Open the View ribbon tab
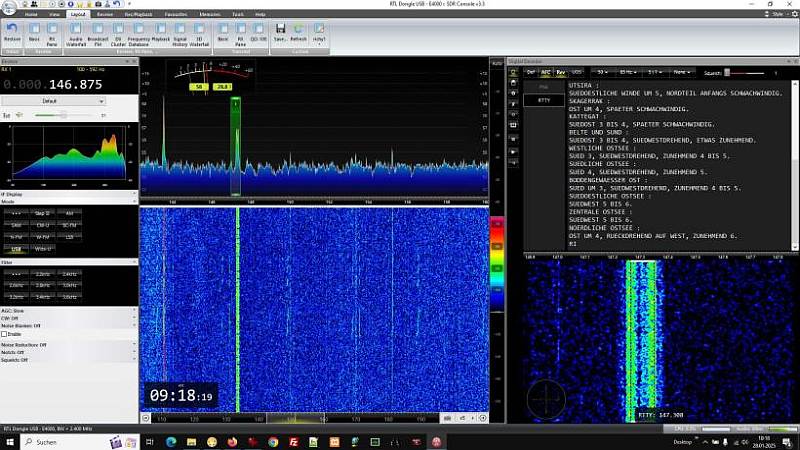 [x=54, y=14]
